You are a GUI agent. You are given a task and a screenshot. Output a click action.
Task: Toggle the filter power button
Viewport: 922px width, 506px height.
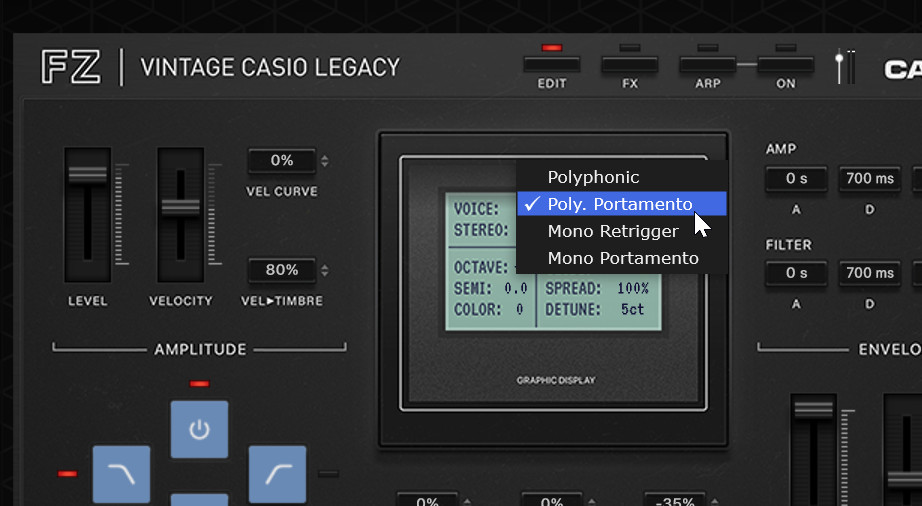coord(199,430)
